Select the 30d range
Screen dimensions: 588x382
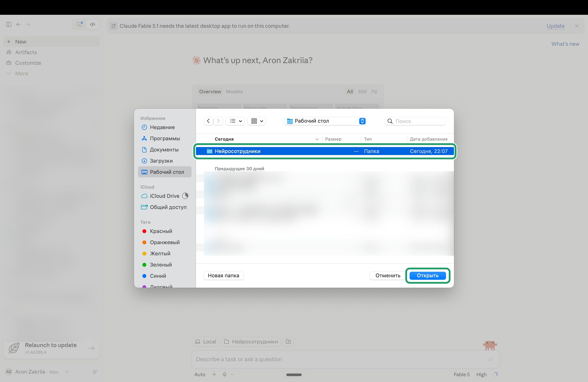pos(362,92)
